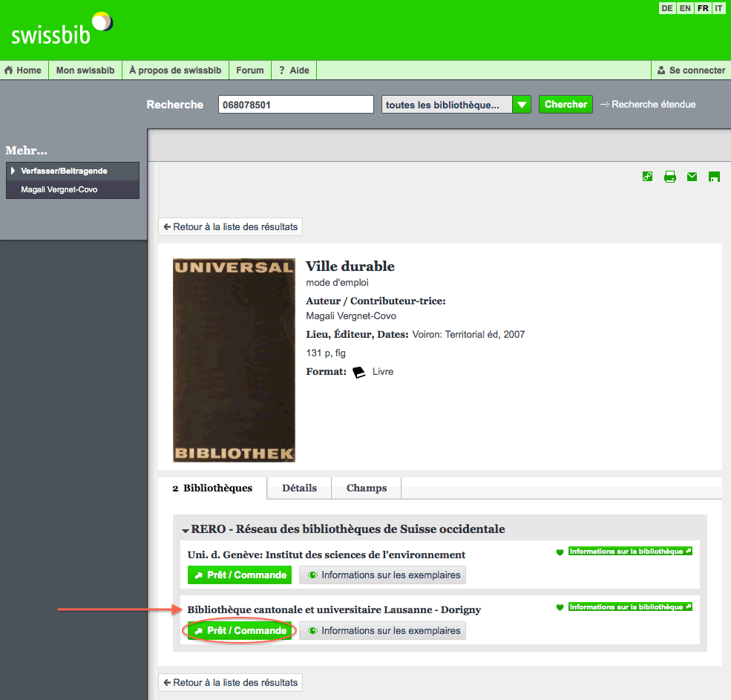Click the 'Mehr...' sidebar heading
This screenshot has width=731, height=700.
(26, 150)
